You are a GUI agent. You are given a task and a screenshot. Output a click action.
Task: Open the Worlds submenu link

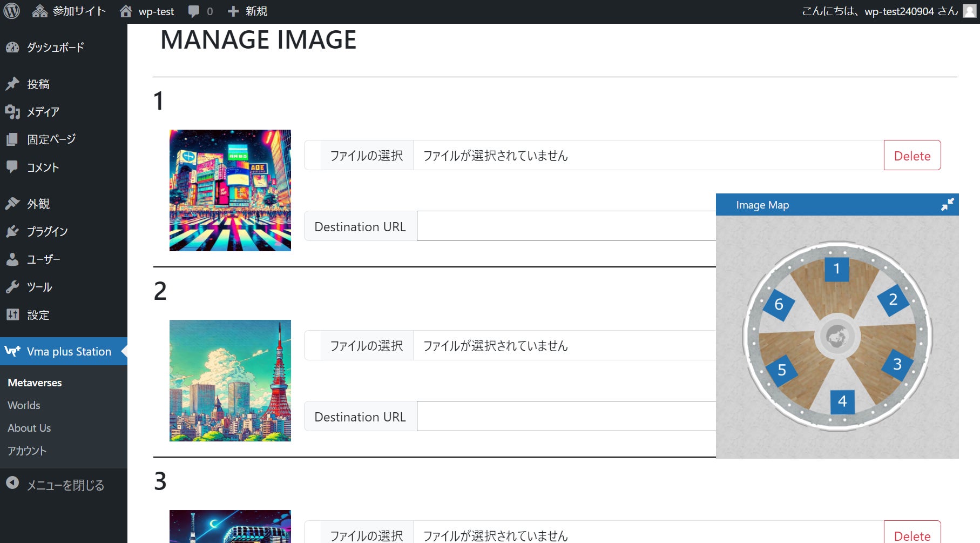point(24,405)
